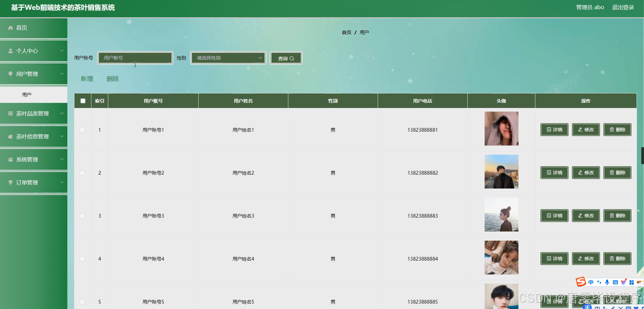
Task: Select the 用户 submenu item
Action: coord(34,95)
